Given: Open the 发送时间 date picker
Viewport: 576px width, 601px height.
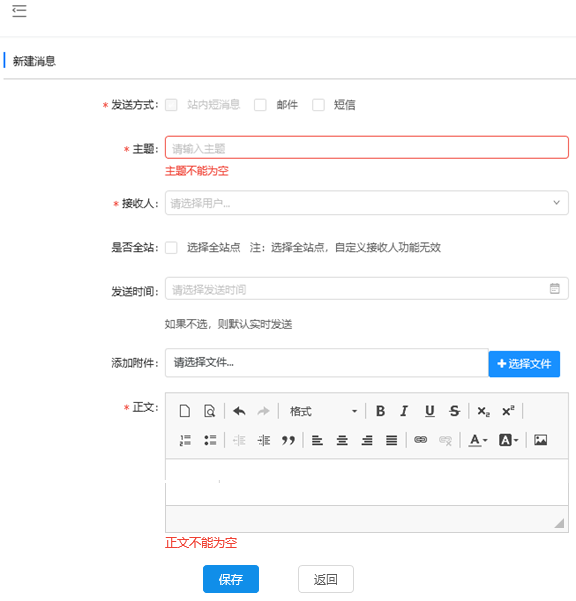Looking at the screenshot, I should (366, 289).
